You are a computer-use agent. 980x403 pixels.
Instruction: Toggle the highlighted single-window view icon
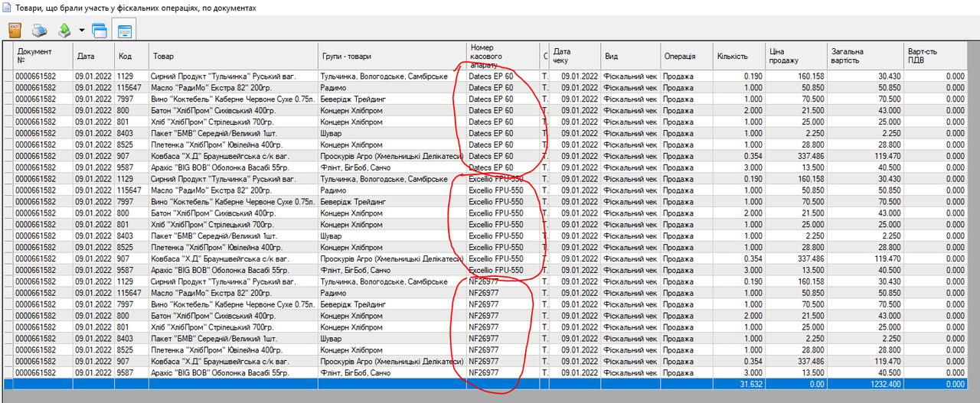coord(124,31)
